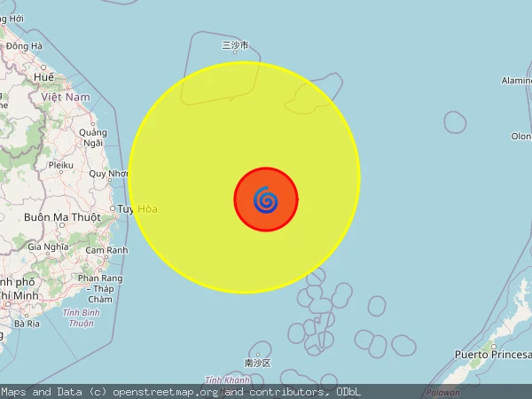Click the Quảng Ngãi city label
The image size is (532, 399).
(91, 137)
